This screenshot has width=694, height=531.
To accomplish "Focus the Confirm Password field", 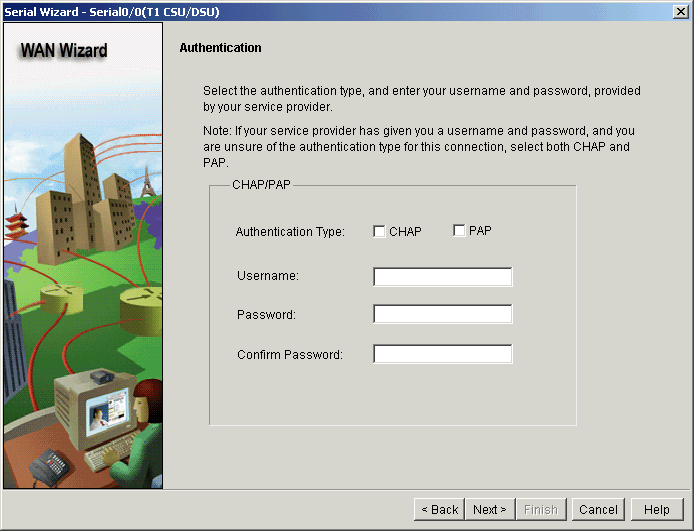I will tap(443, 354).
